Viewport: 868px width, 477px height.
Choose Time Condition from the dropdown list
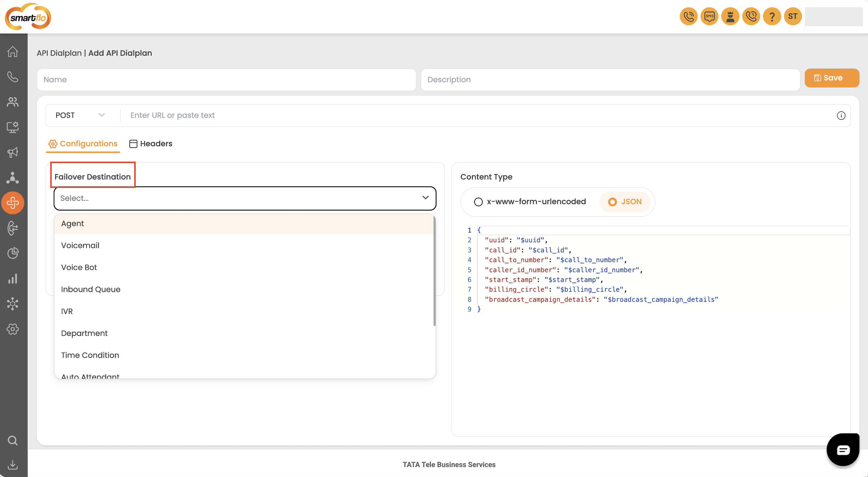pyautogui.click(x=244, y=355)
